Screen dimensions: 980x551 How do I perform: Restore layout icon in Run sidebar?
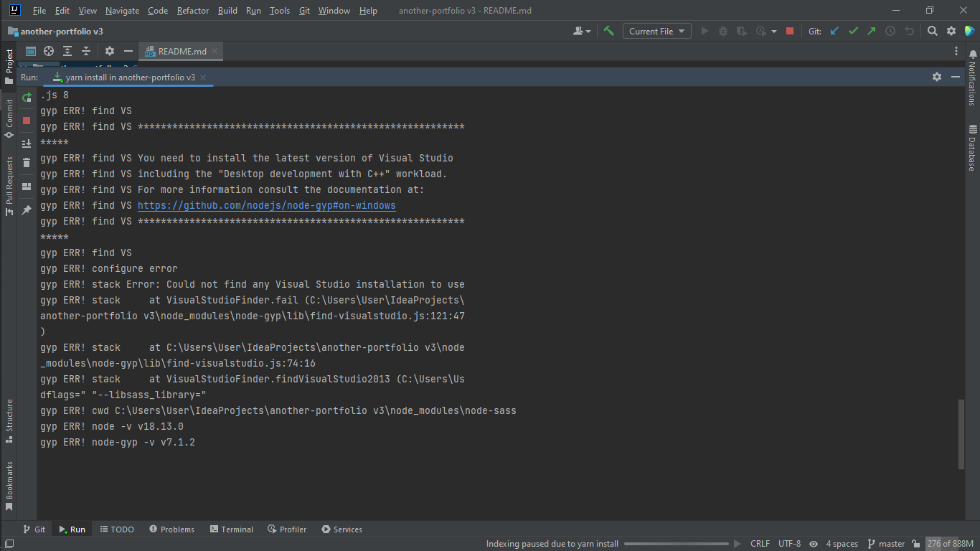coord(27,187)
